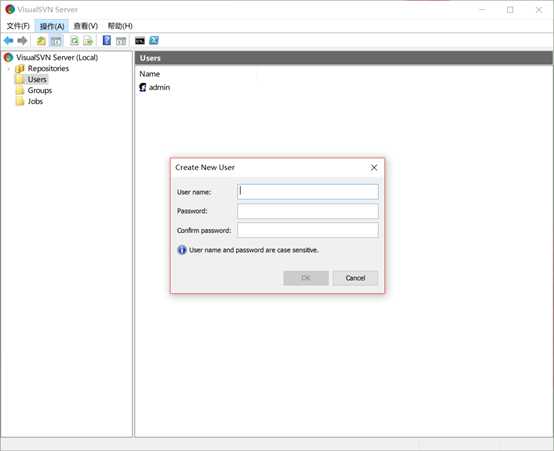The width and height of the screenshot is (554, 451).
Task: Click the OK button in the dialog
Action: click(x=306, y=278)
